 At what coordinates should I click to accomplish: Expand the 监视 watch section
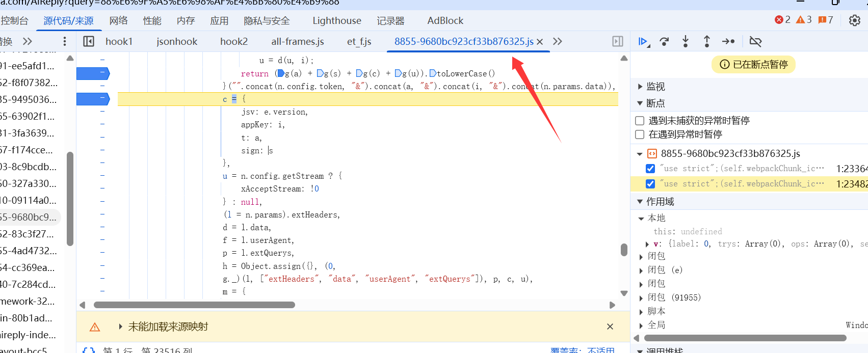(640, 87)
